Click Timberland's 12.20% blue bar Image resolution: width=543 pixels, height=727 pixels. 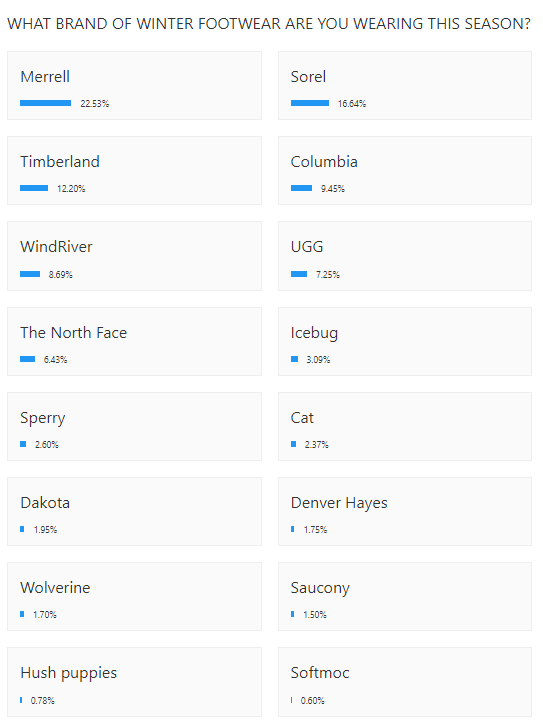click(34, 188)
